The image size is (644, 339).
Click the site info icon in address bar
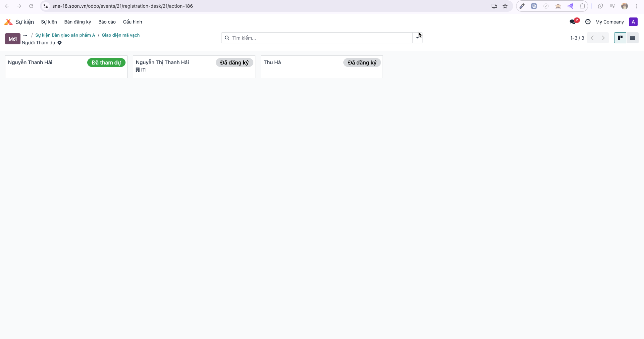tap(46, 6)
